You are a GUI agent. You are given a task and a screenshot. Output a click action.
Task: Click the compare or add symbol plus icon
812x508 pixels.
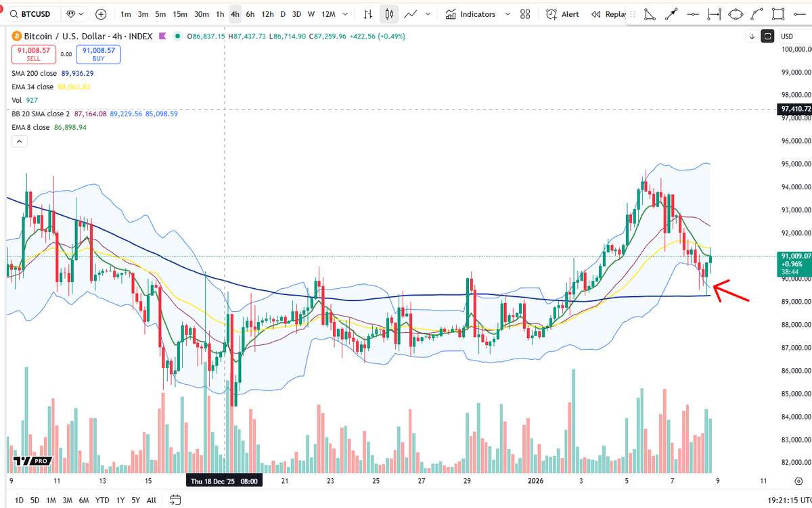pyautogui.click(x=101, y=14)
